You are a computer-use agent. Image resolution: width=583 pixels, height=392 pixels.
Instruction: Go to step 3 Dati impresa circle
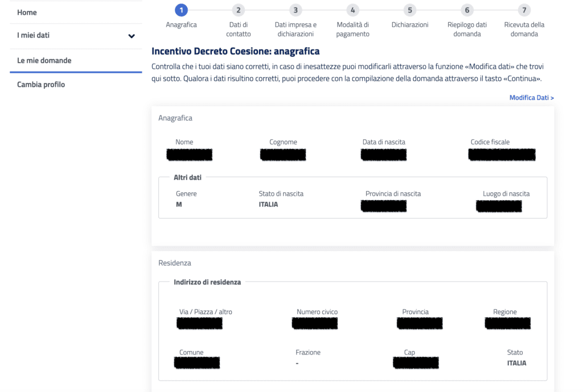coord(295,10)
